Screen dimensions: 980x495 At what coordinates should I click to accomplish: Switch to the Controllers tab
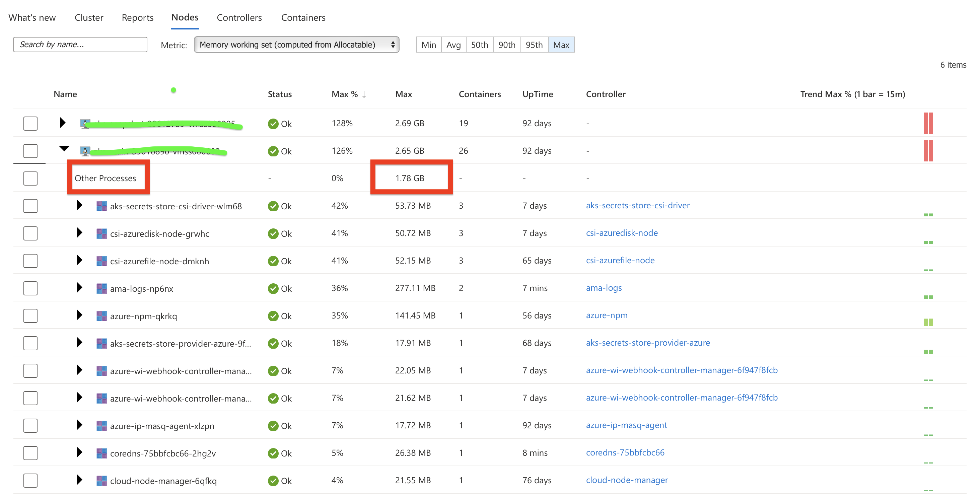coord(239,17)
